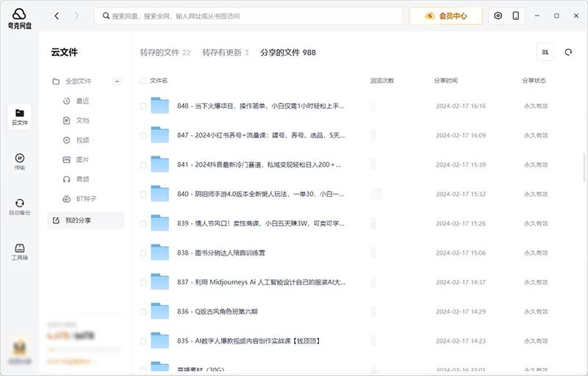The image size is (588, 376).
Task: Tick the checkbox next to folder 841
Action: [x=143, y=164]
